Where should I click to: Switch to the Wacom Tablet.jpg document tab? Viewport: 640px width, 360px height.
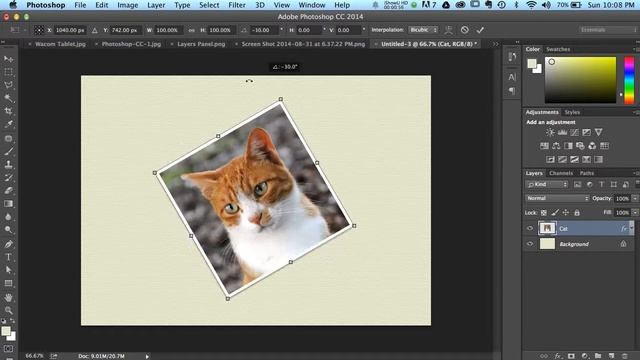point(60,44)
